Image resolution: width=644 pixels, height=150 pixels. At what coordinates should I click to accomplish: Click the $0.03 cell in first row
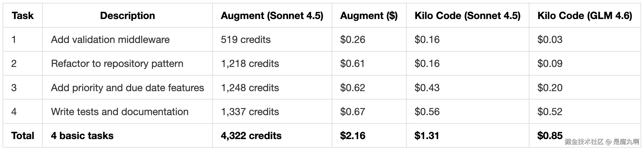pyautogui.click(x=585, y=40)
